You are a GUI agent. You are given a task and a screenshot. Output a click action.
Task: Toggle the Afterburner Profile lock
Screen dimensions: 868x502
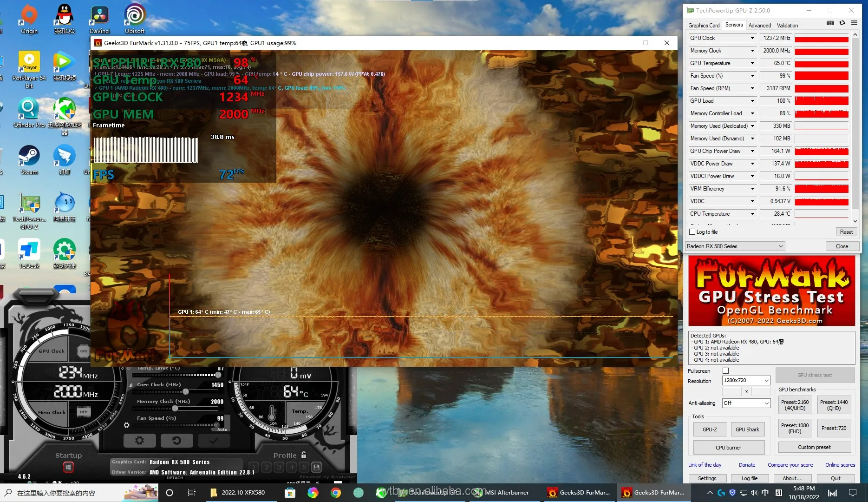point(304,455)
